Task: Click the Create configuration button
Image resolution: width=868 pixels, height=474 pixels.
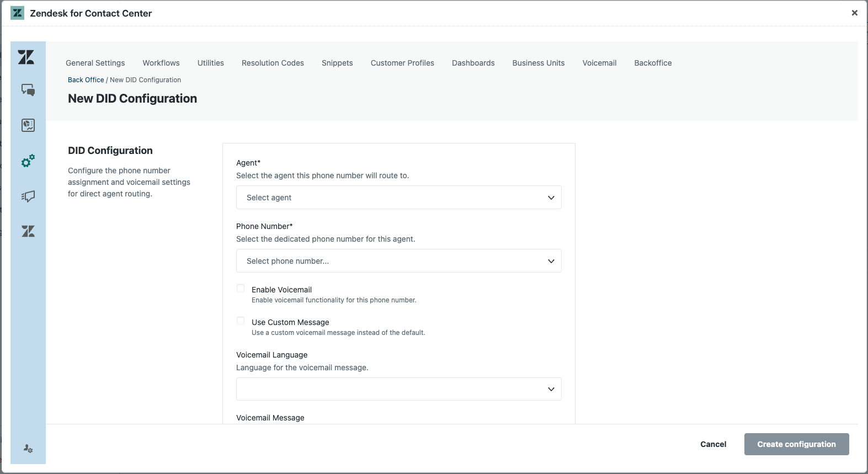Action: (x=796, y=444)
